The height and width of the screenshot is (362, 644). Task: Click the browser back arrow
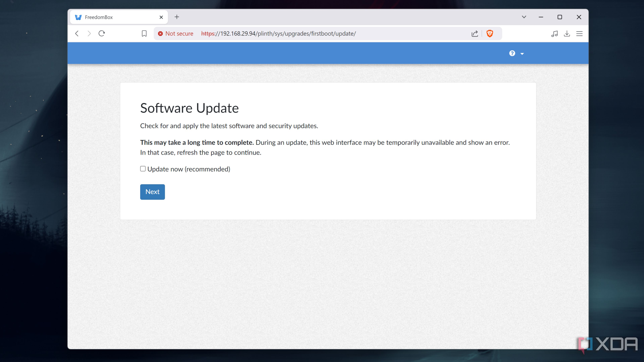pos(77,34)
